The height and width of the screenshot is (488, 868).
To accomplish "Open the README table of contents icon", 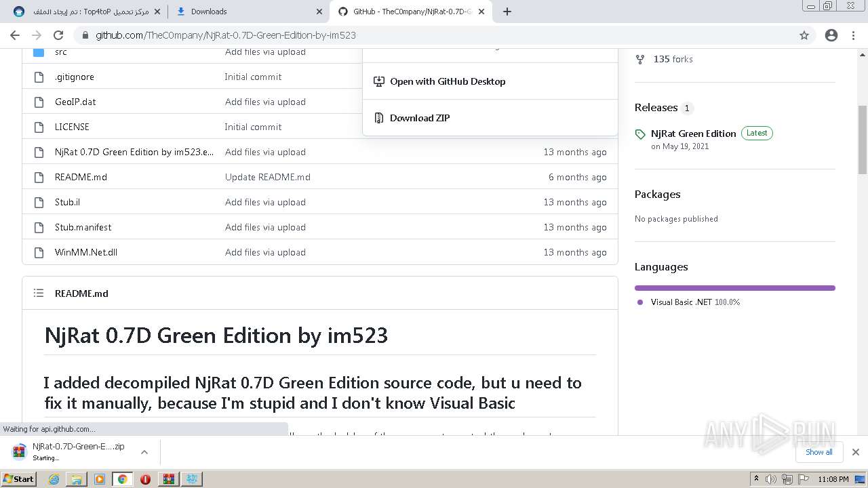I will (39, 293).
